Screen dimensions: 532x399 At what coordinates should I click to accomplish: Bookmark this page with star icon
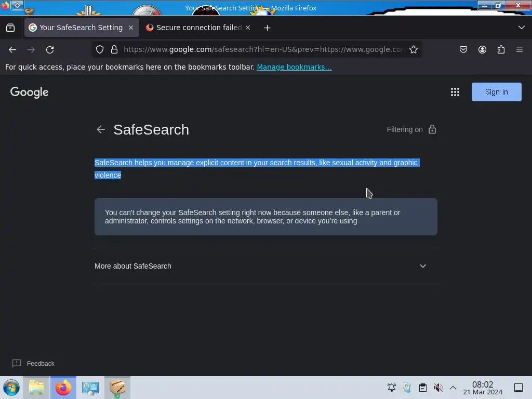click(x=413, y=49)
